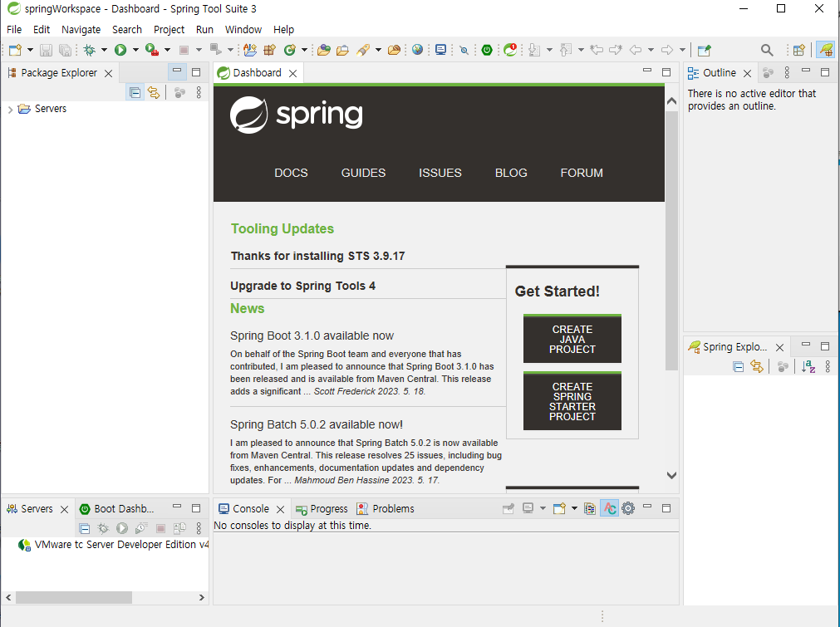This screenshot has height=627, width=840.
Task: Open Package Explorer view menu dots
Action: click(x=199, y=93)
